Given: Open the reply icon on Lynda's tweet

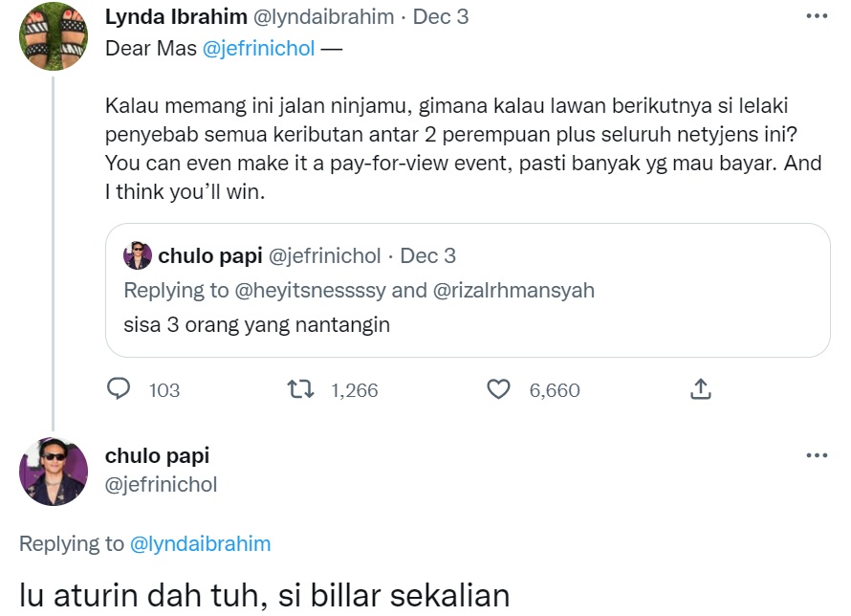Looking at the screenshot, I should point(120,389).
